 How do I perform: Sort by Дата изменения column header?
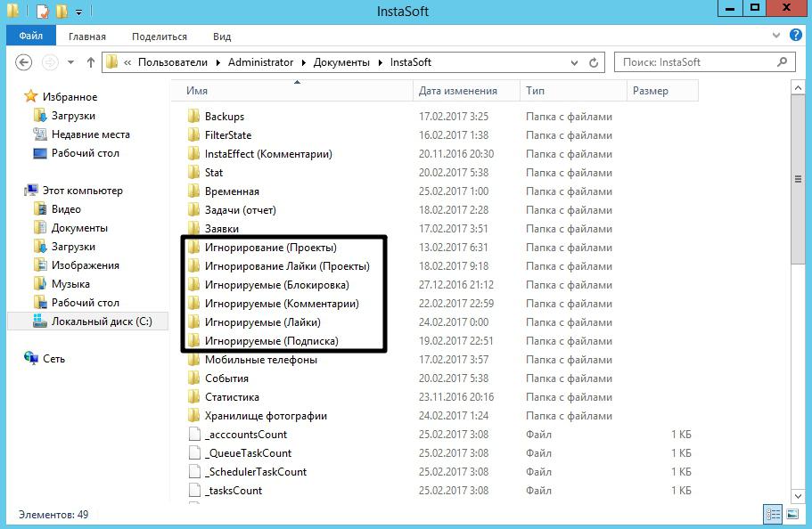[466, 91]
